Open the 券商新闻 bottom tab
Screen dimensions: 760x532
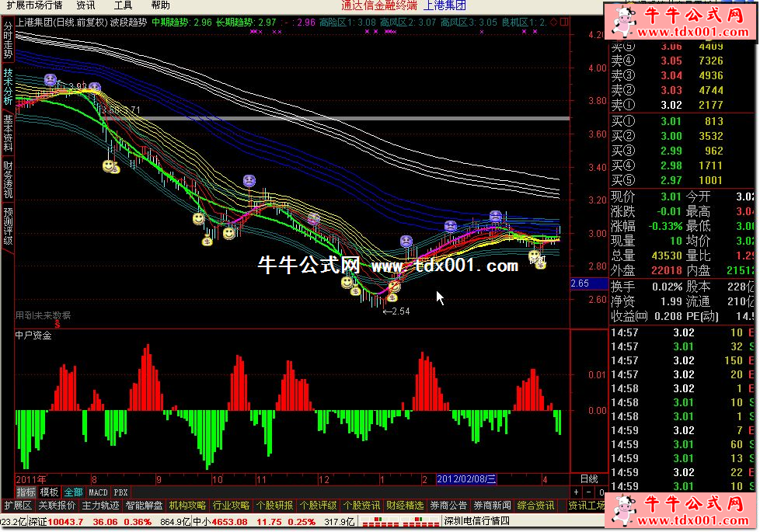[492, 506]
